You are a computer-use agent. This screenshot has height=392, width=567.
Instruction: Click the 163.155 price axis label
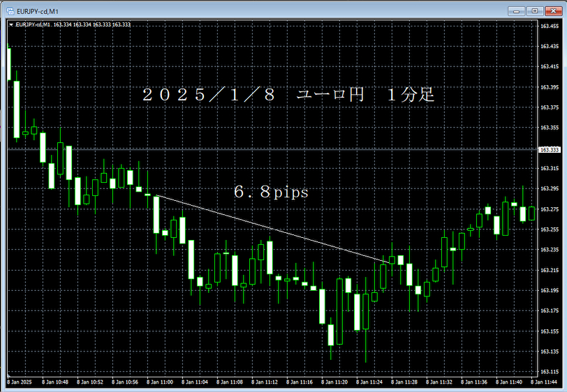tap(550, 331)
